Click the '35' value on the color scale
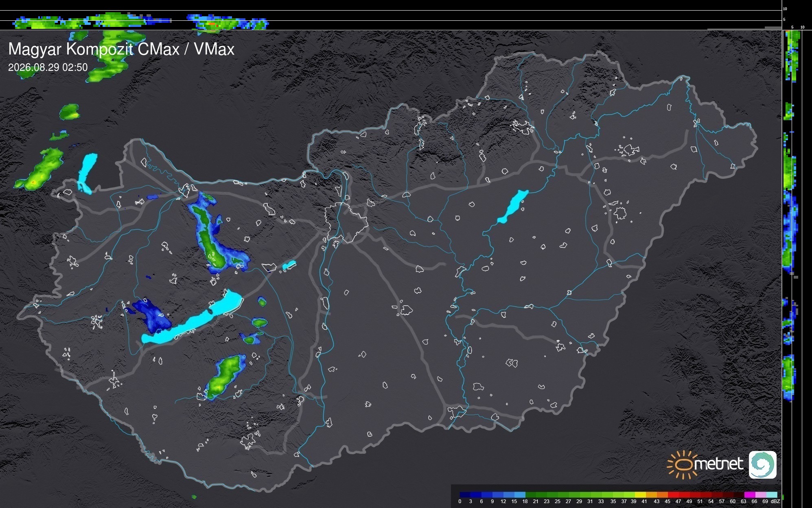The image size is (812, 508). tap(613, 501)
